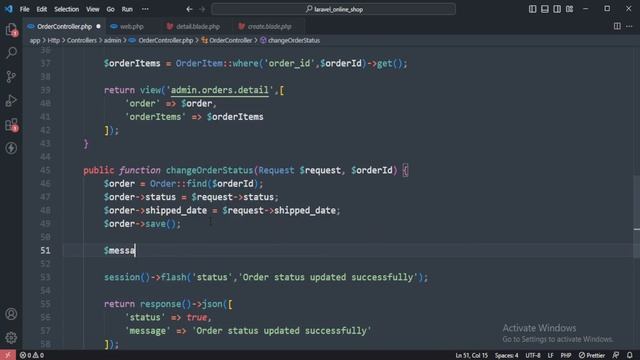
Task: Open the Search view in activity bar
Action: (11, 53)
